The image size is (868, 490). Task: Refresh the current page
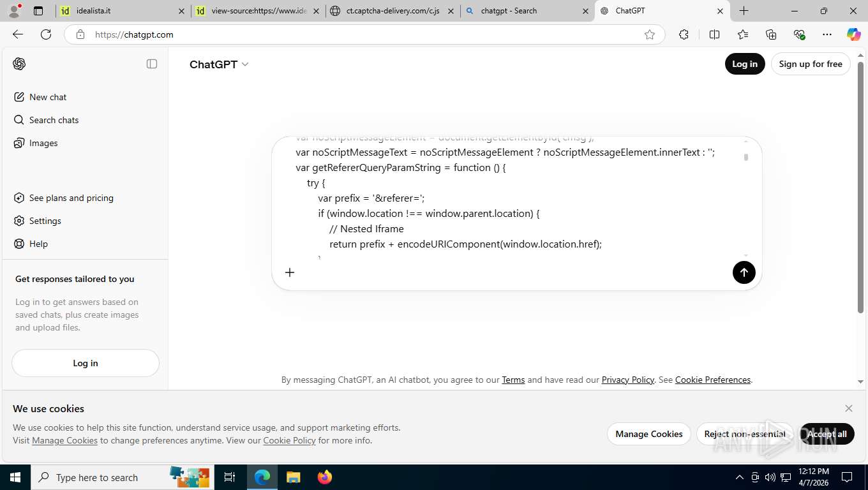click(46, 34)
